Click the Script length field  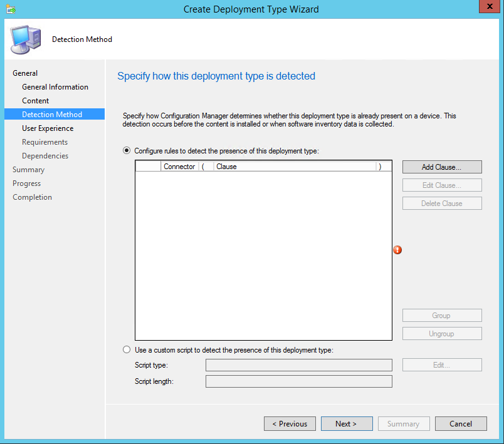299,381
